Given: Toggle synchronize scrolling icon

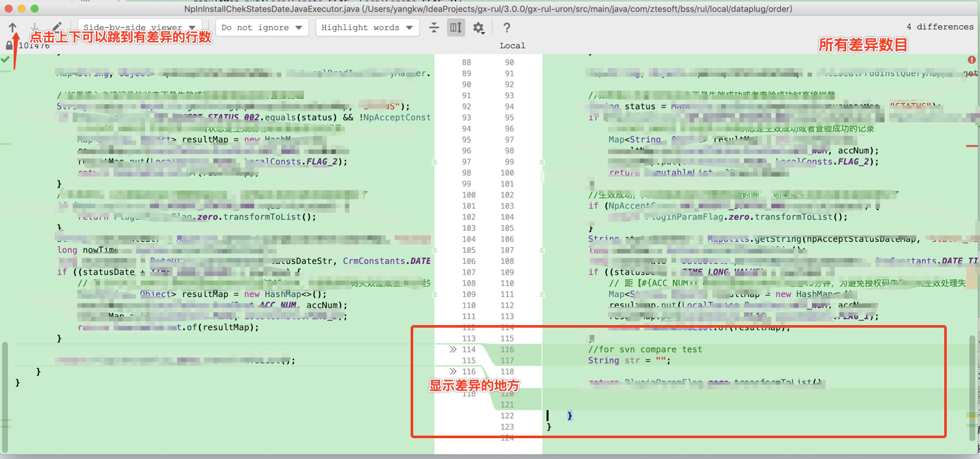Looking at the screenshot, I should 456,27.
